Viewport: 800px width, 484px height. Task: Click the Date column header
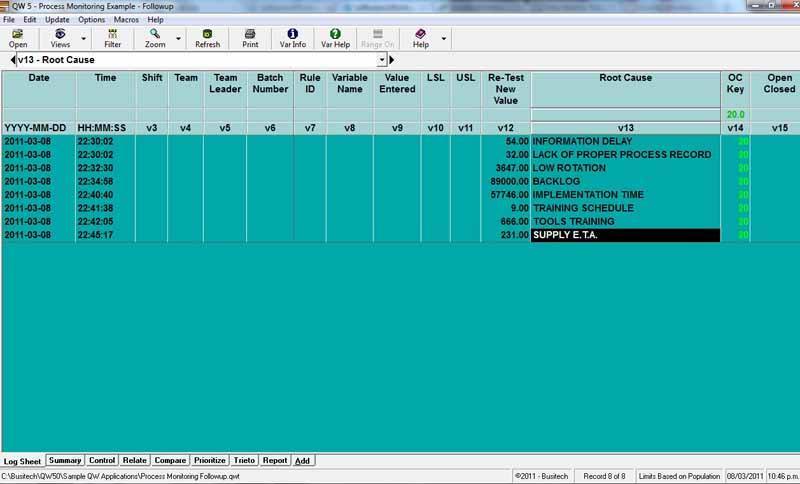click(x=39, y=89)
